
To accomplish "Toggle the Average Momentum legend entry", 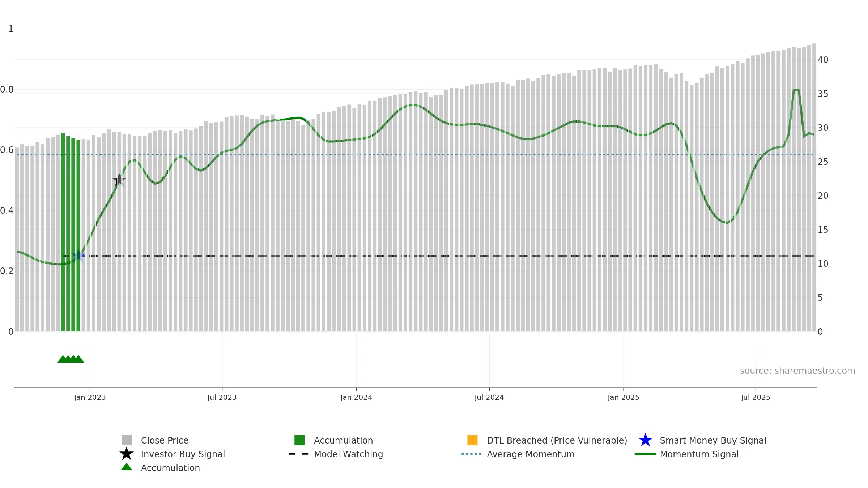I will [x=518, y=454].
